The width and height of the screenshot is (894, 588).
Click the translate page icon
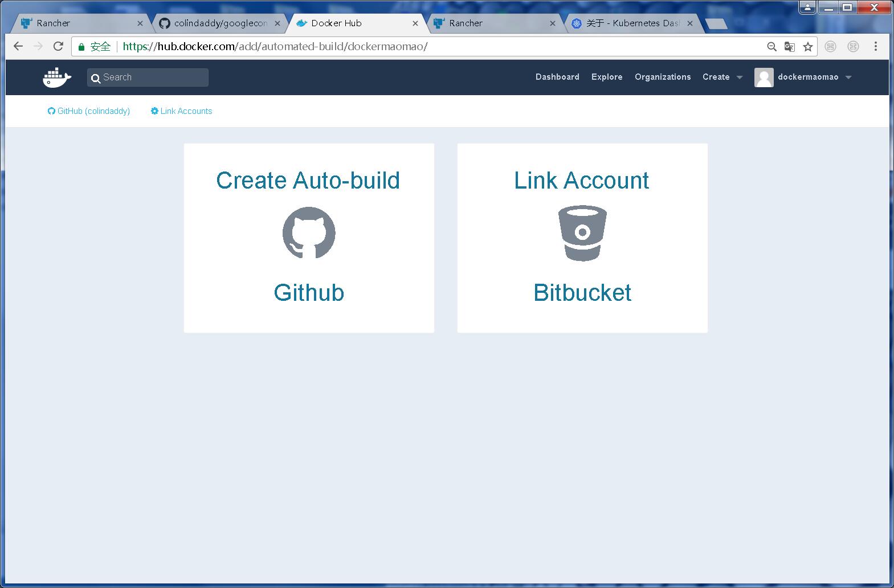[x=790, y=47]
